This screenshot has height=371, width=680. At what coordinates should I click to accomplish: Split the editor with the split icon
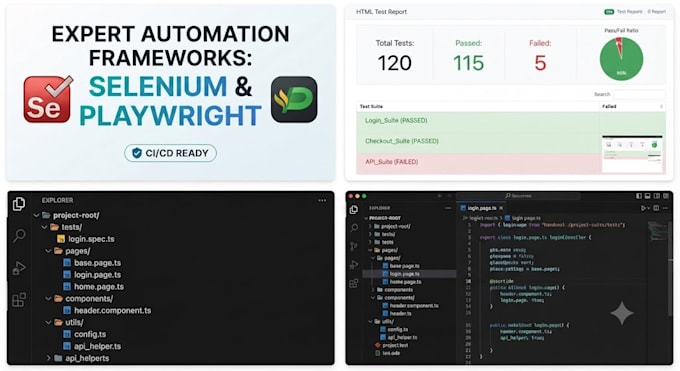[x=656, y=208]
